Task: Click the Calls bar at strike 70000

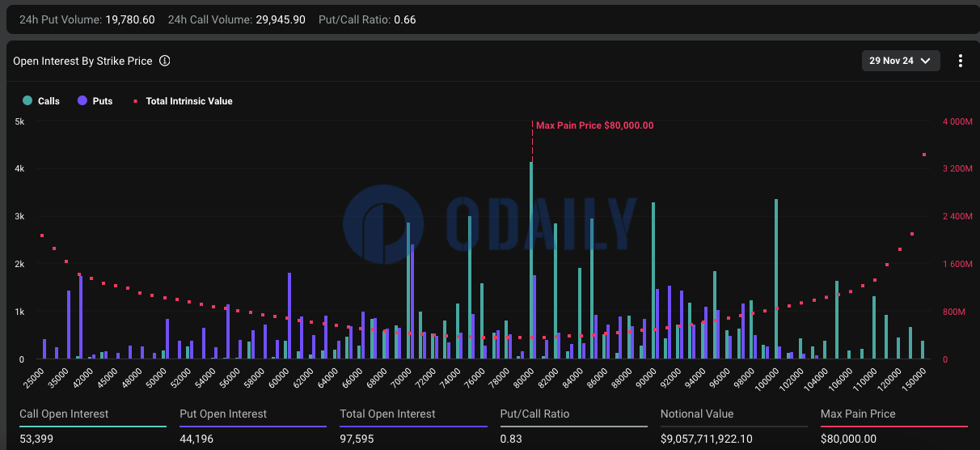Action: pos(408,291)
